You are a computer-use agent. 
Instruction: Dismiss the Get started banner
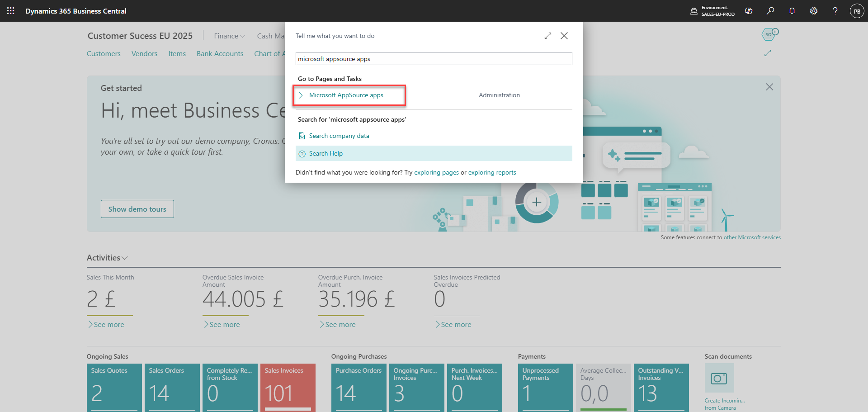[769, 87]
